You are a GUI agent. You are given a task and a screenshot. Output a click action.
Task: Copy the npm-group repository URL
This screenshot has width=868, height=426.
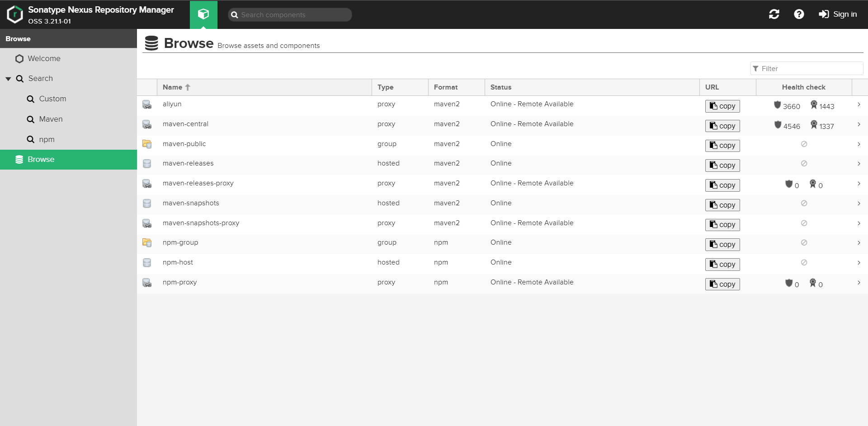(722, 245)
